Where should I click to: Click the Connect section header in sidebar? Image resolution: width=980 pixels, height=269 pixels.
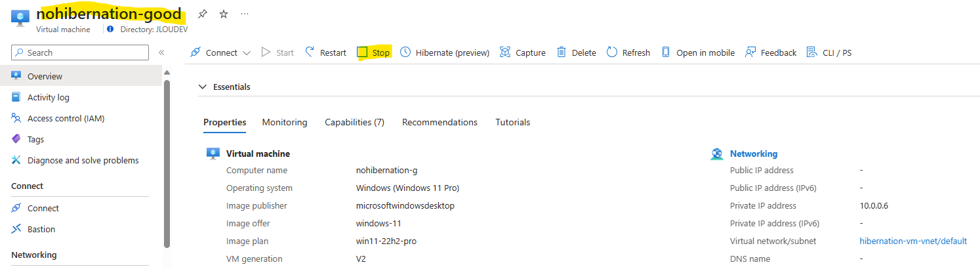28,186
